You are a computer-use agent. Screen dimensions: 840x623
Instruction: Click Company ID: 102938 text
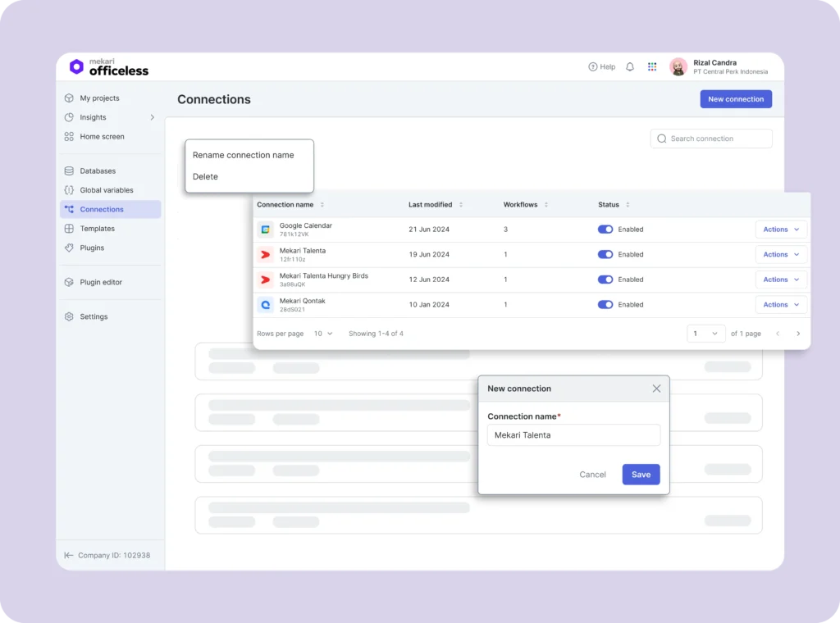(114, 555)
